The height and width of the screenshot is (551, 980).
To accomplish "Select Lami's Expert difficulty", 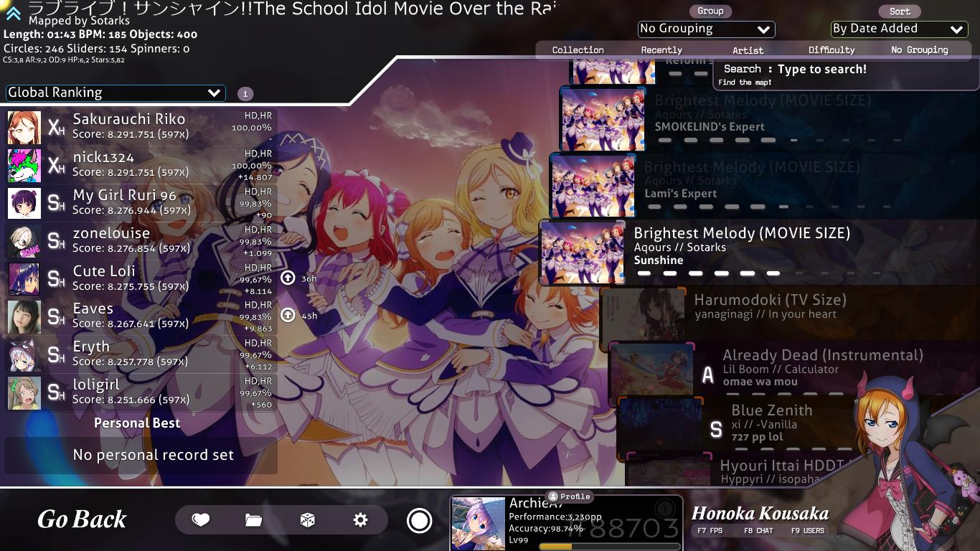I will (765, 186).
